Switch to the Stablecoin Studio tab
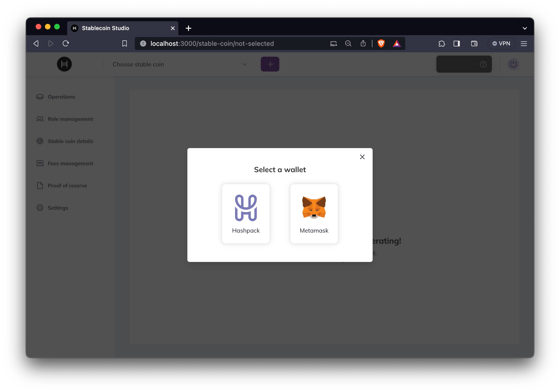The height and width of the screenshot is (392, 560). (123, 28)
